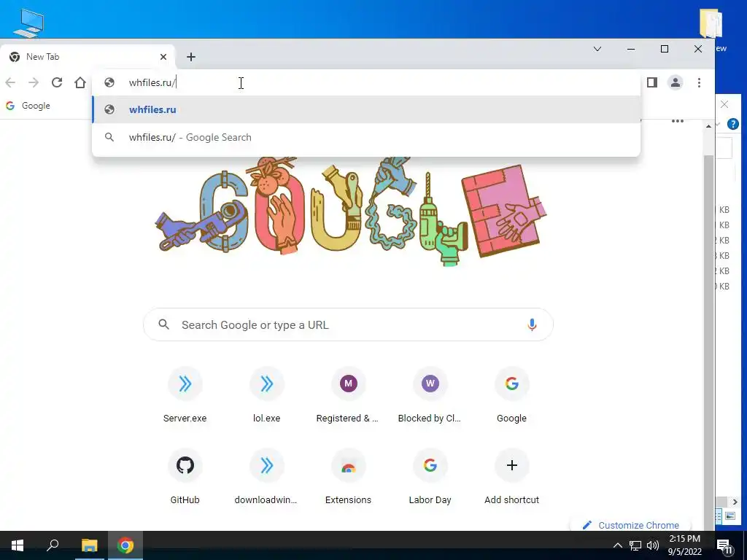Viewport: 747px width, 560px height.
Task: Open the notification center icon
Action: coord(724,545)
